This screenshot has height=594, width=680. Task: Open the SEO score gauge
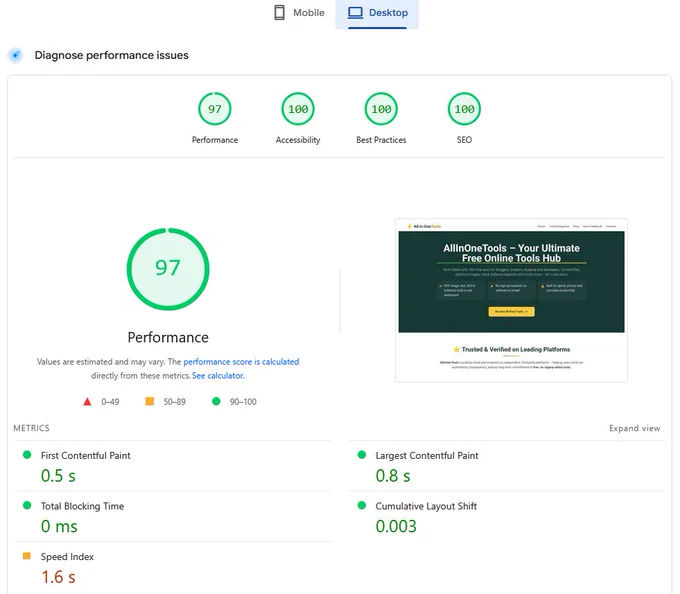coord(464,109)
